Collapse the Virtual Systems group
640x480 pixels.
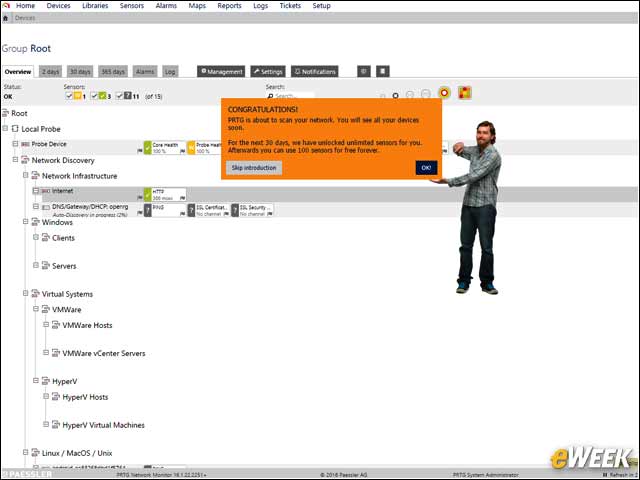coord(26,293)
